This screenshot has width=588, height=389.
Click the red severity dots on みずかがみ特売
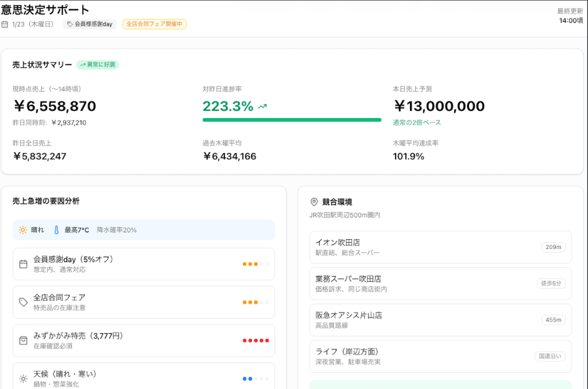pyautogui.click(x=256, y=340)
